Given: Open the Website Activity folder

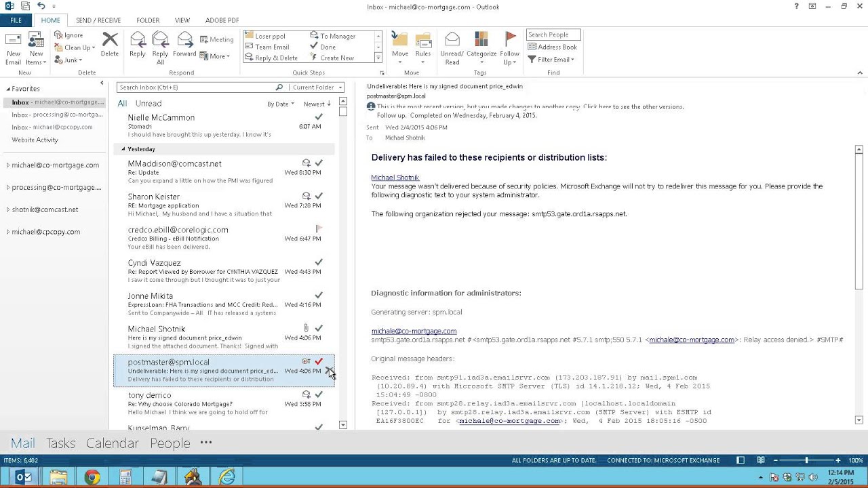Looking at the screenshot, I should point(35,140).
